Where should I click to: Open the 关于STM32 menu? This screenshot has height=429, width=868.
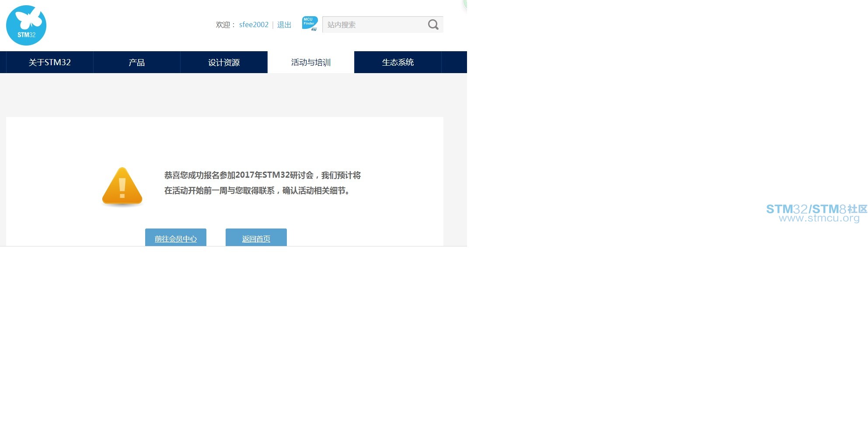pos(49,62)
